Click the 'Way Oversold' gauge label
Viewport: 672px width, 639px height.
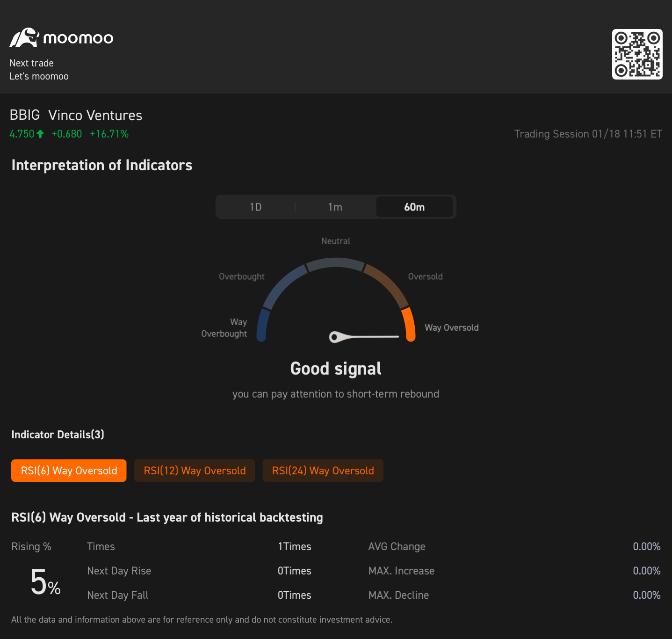click(x=452, y=328)
